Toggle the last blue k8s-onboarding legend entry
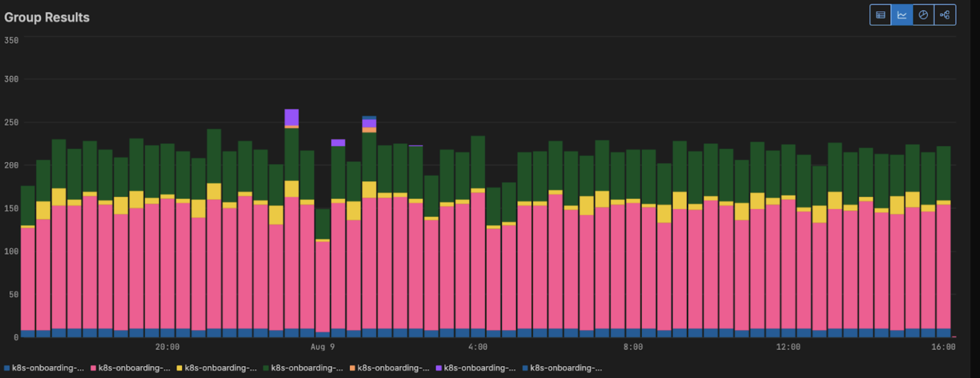 click(561, 368)
